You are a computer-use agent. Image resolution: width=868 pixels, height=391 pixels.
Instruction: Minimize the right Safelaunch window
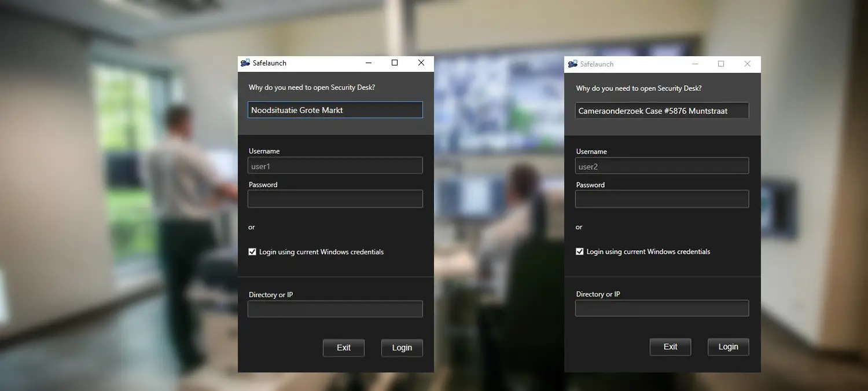point(695,64)
